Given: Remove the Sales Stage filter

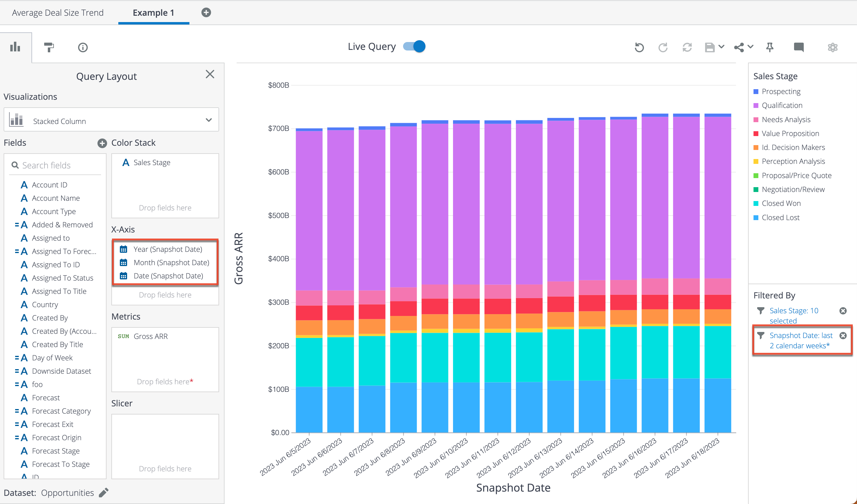Looking at the screenshot, I should coord(843,311).
